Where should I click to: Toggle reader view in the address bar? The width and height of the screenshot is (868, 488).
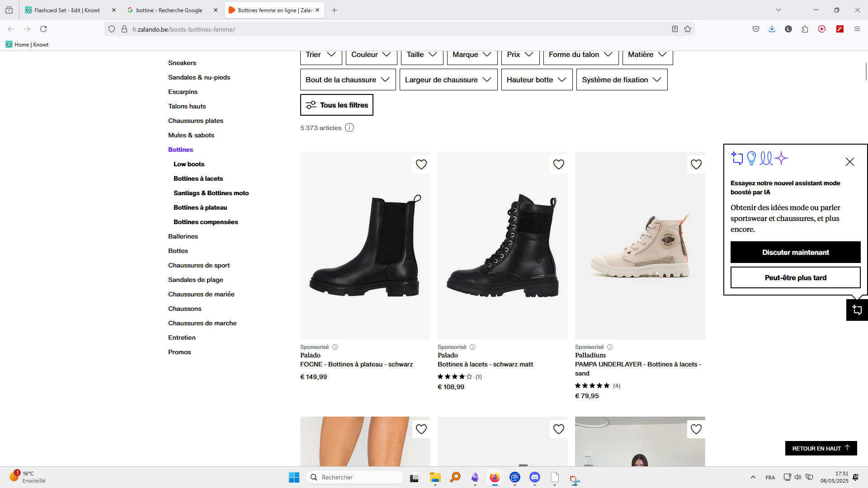(x=675, y=29)
